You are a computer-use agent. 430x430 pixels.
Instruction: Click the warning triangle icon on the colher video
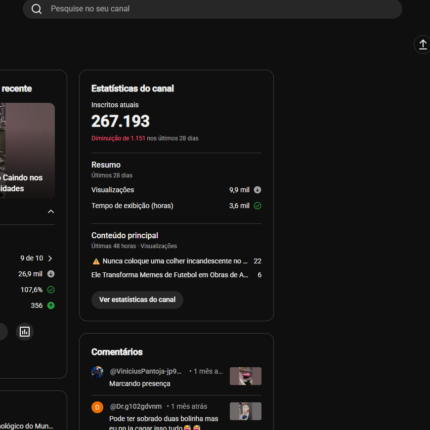96,261
